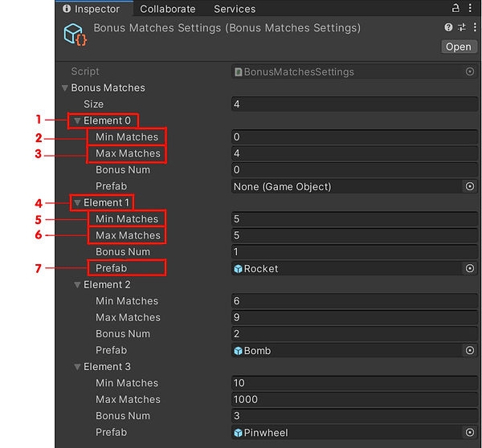Select the Rocket prefab reference field
The image size is (482, 448).
click(x=347, y=268)
